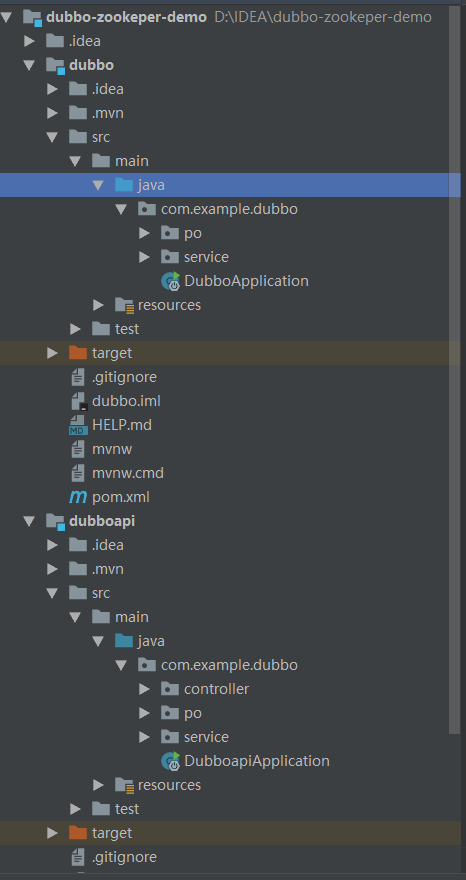Collapse the dubboapi module node
The height and width of the screenshot is (880, 466).
click(29, 521)
